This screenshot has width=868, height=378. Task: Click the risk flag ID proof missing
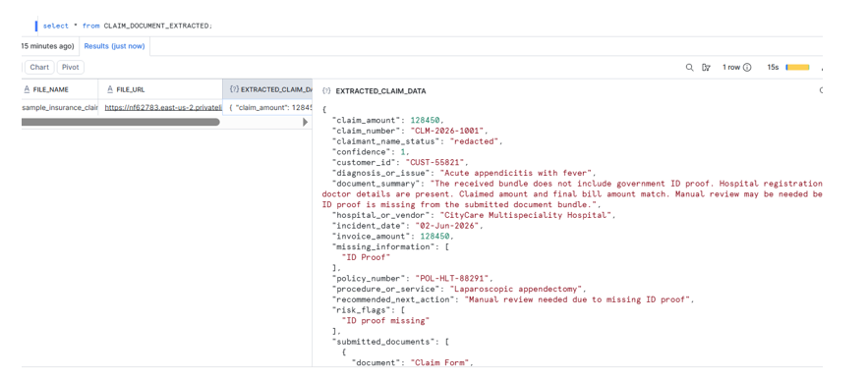coord(385,320)
